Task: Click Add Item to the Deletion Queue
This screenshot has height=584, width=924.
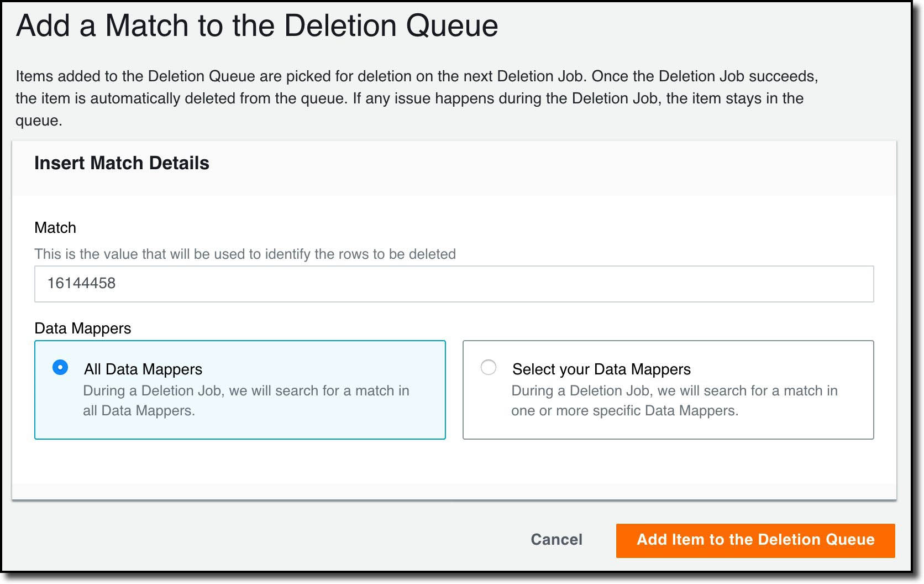Action: click(x=755, y=540)
